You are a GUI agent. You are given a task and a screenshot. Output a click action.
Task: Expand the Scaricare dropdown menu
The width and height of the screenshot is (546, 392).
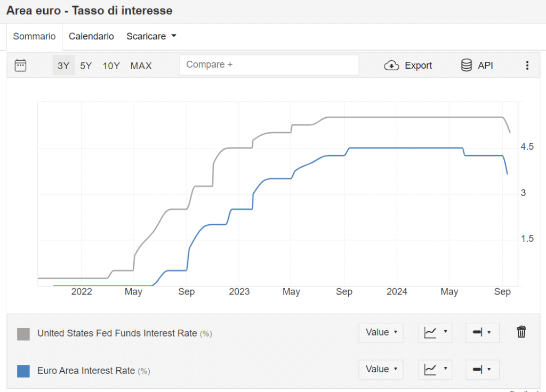pos(151,36)
